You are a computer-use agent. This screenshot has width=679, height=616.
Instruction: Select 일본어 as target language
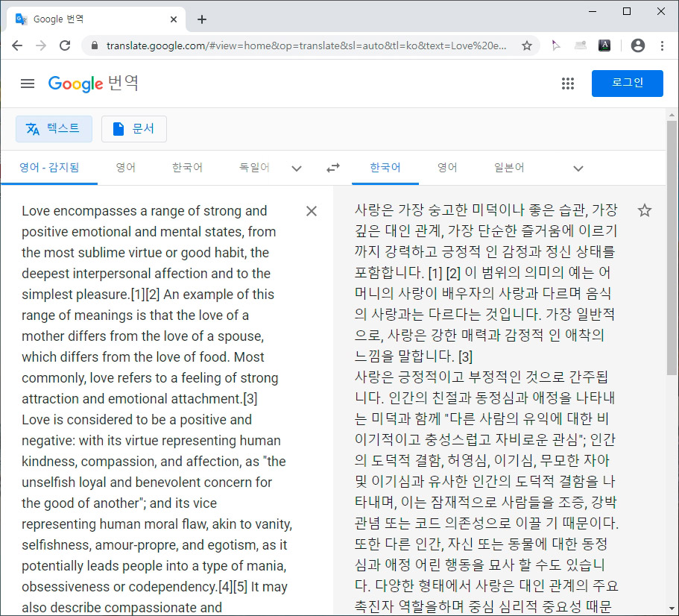(x=509, y=168)
